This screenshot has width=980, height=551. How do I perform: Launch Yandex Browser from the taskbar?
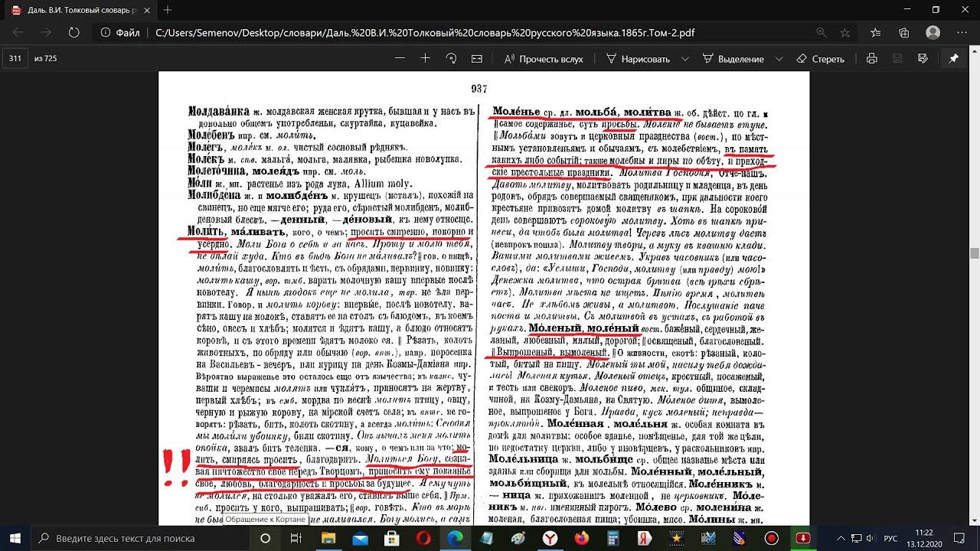(550, 538)
